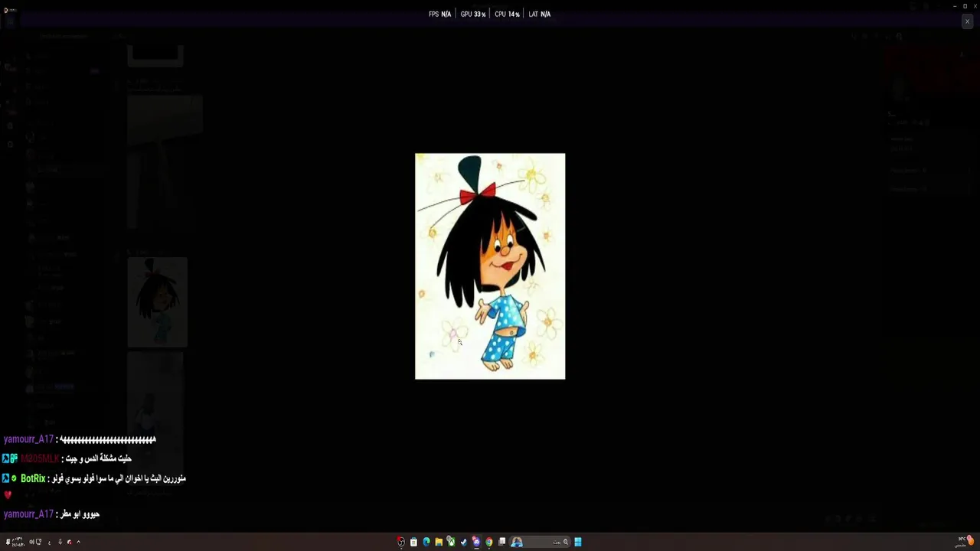Screen dimensions: 980x551
Task: Open the volume control in system tray
Action: pos(31,542)
